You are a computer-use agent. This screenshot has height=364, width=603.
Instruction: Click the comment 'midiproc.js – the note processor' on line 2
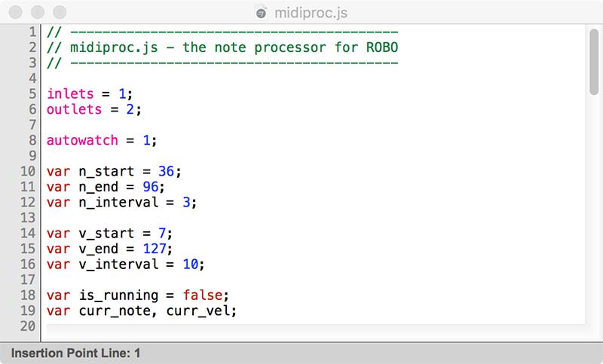pos(197,47)
